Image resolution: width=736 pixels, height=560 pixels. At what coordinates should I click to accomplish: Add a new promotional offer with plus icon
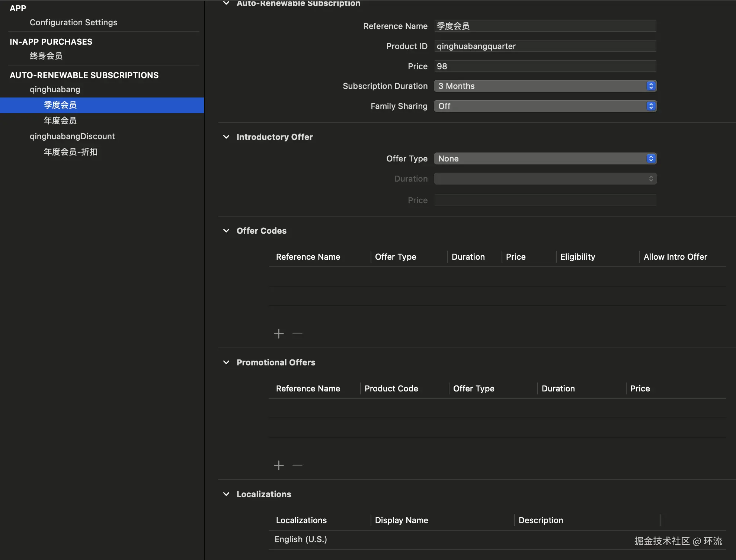279,465
